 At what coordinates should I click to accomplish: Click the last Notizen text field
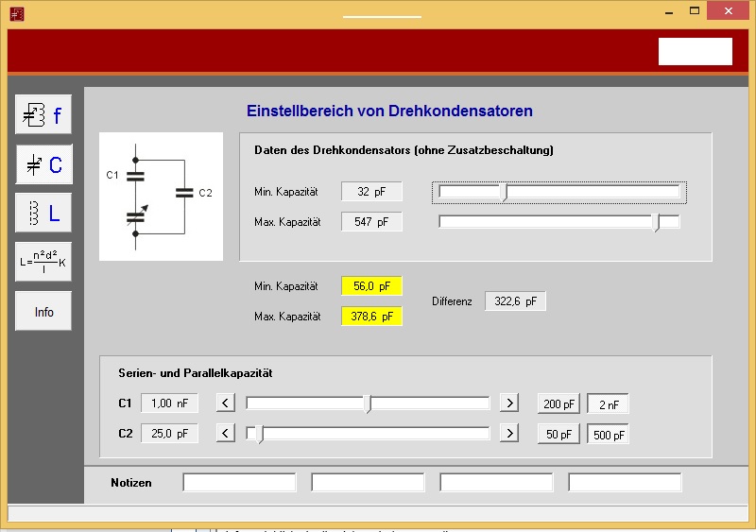click(625, 483)
